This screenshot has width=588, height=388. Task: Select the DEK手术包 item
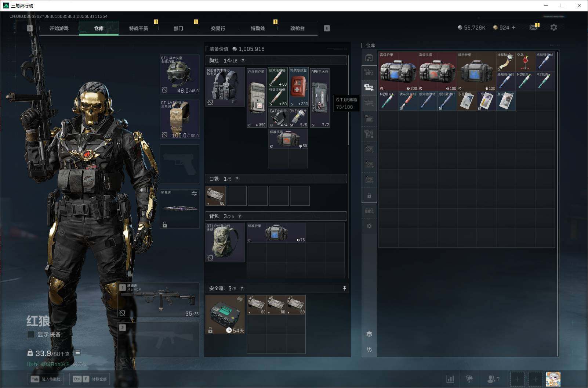(x=320, y=98)
